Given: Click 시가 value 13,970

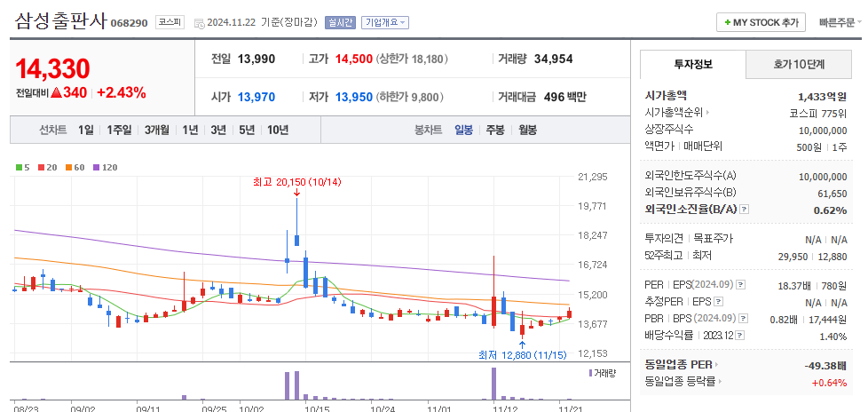Looking at the screenshot, I should [x=256, y=97].
